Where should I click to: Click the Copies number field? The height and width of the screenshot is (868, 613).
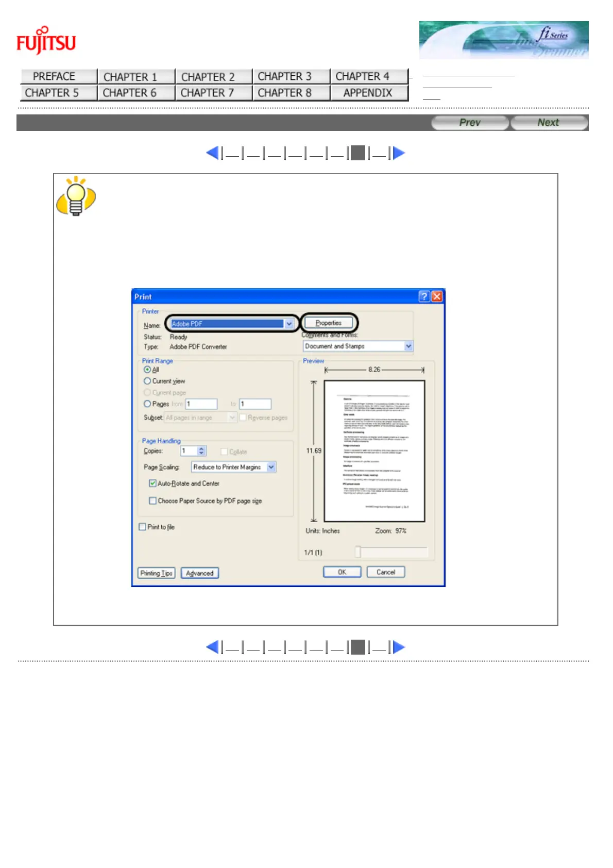click(x=189, y=451)
